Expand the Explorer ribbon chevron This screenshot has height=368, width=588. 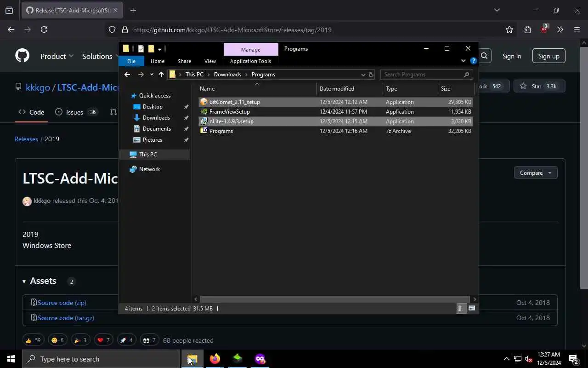(463, 61)
